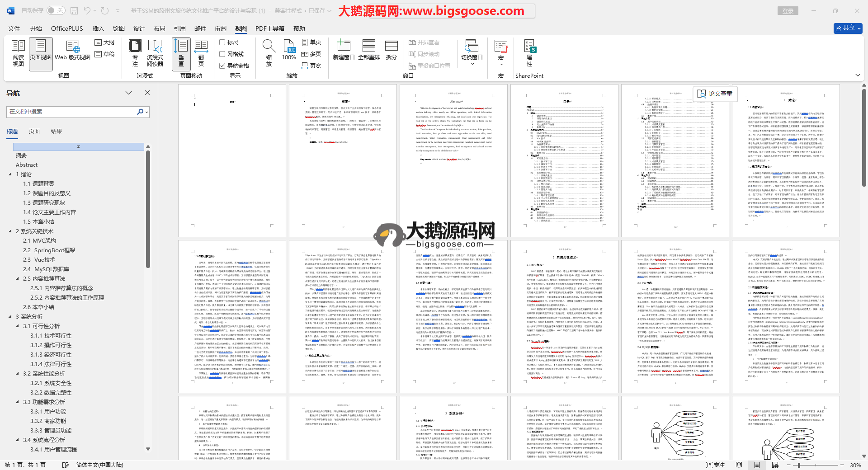Open the Insert (插入) ribbon tab
Viewport: 868px width, 470px height.
(98, 28)
